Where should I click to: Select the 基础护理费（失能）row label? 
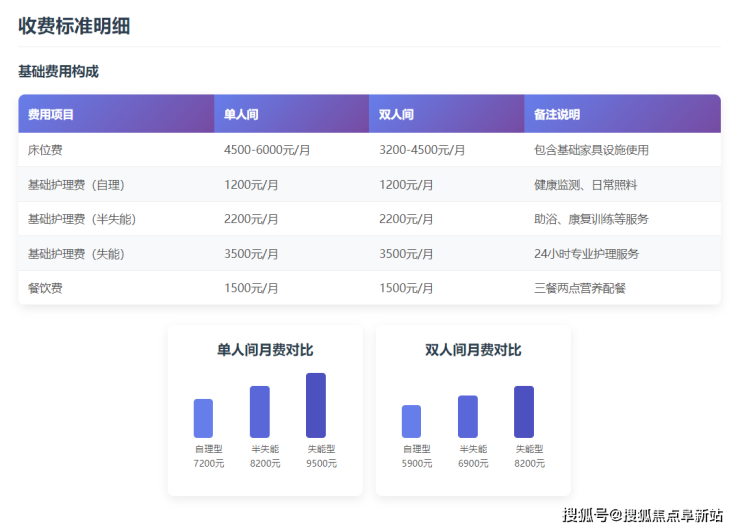point(76,254)
